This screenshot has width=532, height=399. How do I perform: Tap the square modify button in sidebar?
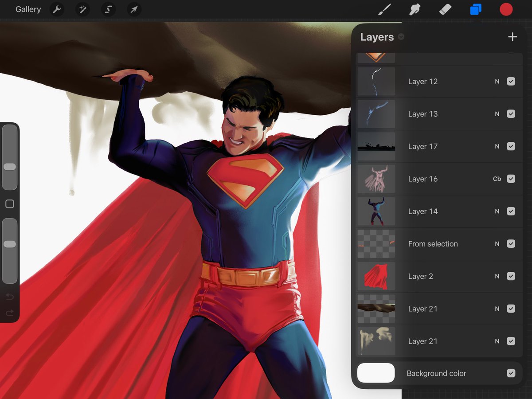(x=9, y=204)
